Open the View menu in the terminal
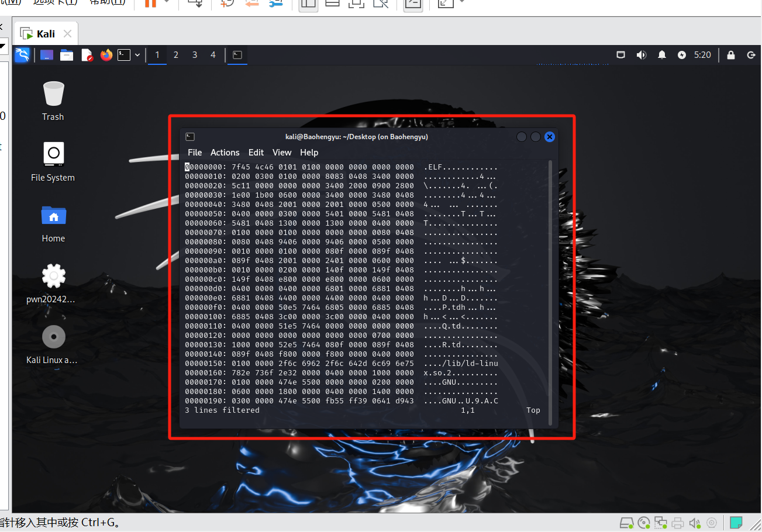This screenshot has width=762, height=532. coord(282,152)
